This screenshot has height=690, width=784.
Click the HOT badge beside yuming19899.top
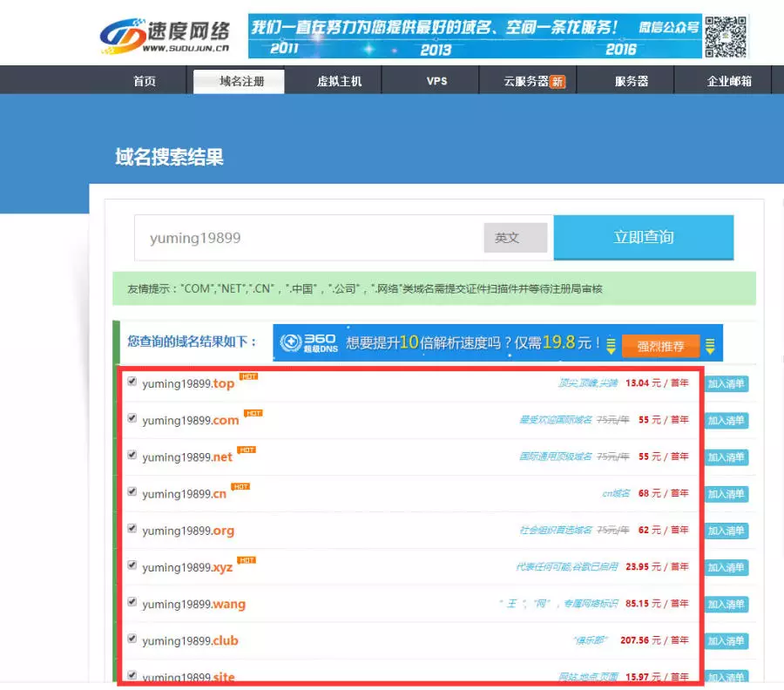coord(248,376)
